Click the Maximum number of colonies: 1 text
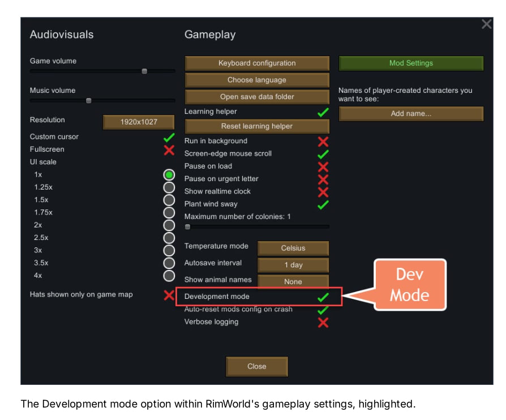 click(x=237, y=217)
